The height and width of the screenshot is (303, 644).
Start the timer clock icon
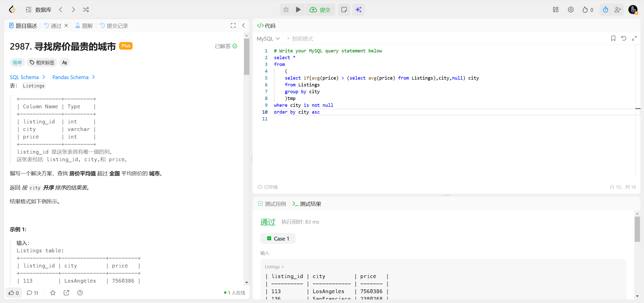point(605,10)
